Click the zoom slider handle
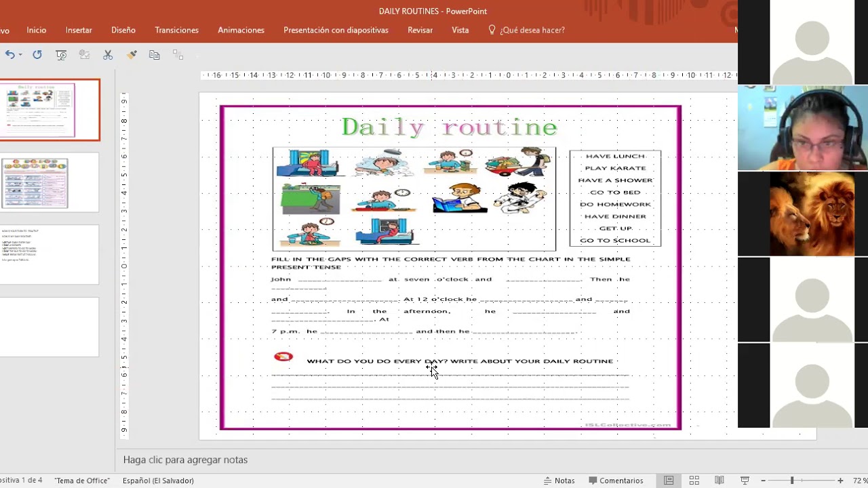This screenshot has height=488, width=868. point(791,481)
